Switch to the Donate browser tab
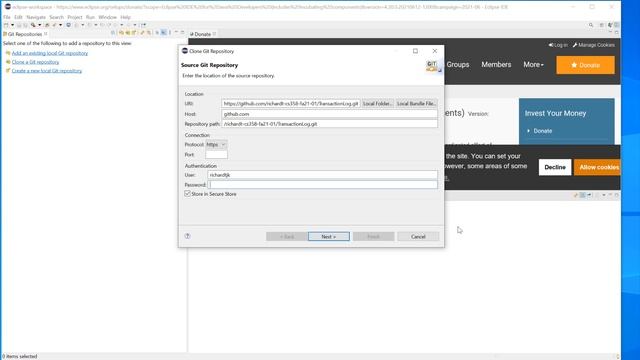 coord(203,34)
